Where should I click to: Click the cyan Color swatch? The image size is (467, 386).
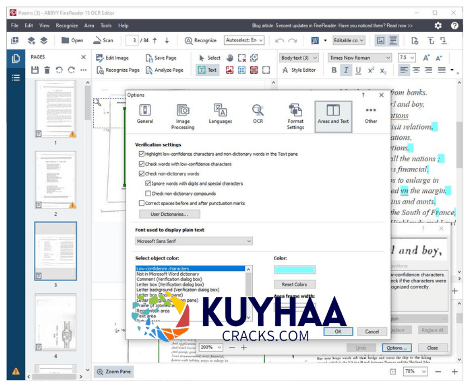[x=295, y=270]
